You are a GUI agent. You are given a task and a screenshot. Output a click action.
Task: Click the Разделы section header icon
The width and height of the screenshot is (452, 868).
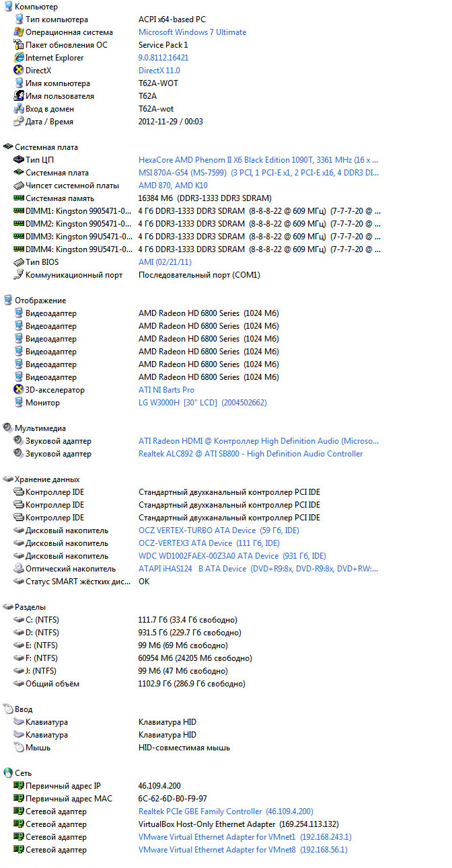[8, 607]
